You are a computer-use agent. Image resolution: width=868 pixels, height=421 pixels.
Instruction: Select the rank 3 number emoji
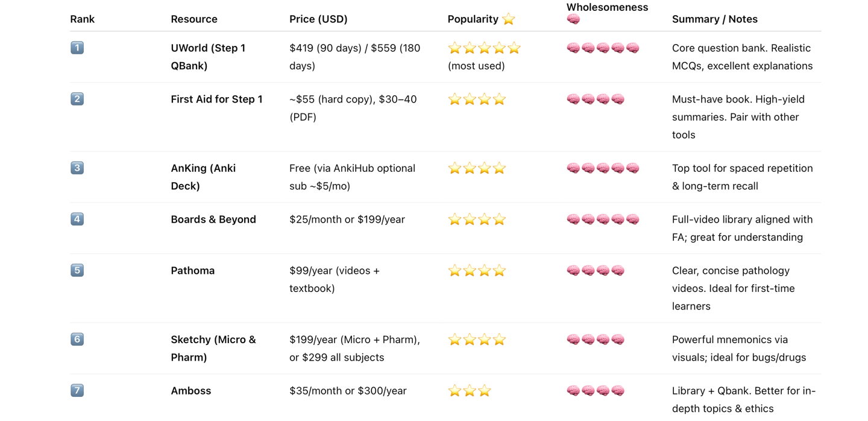[77, 168]
